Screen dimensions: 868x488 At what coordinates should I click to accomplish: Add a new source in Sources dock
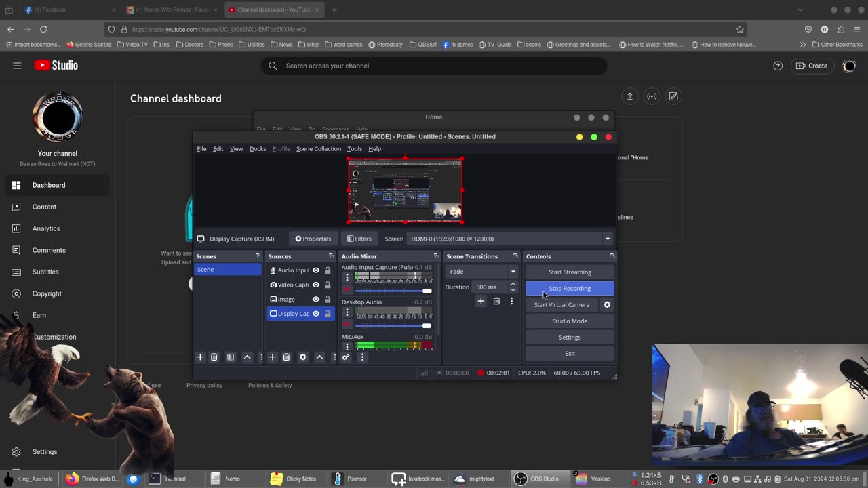click(272, 357)
